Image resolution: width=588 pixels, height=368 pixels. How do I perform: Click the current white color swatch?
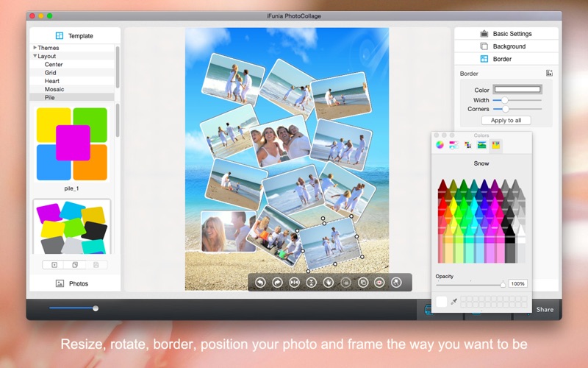[x=442, y=302]
